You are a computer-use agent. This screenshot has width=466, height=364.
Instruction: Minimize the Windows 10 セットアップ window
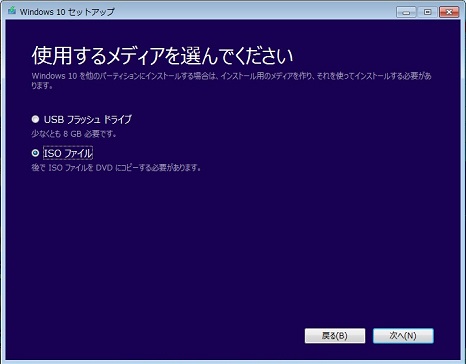tap(406, 12)
